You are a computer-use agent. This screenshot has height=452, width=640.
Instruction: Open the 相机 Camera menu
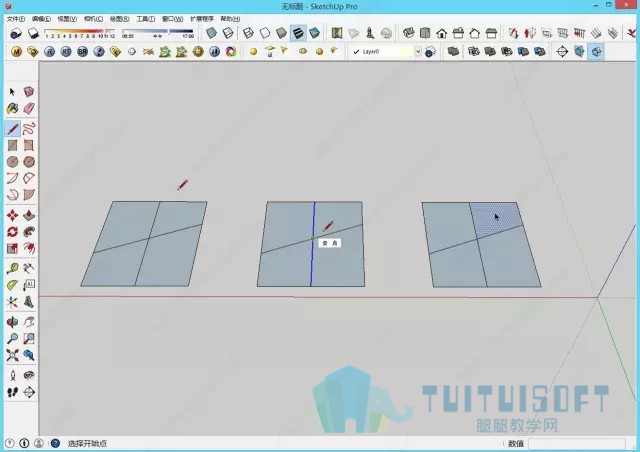tap(93, 19)
